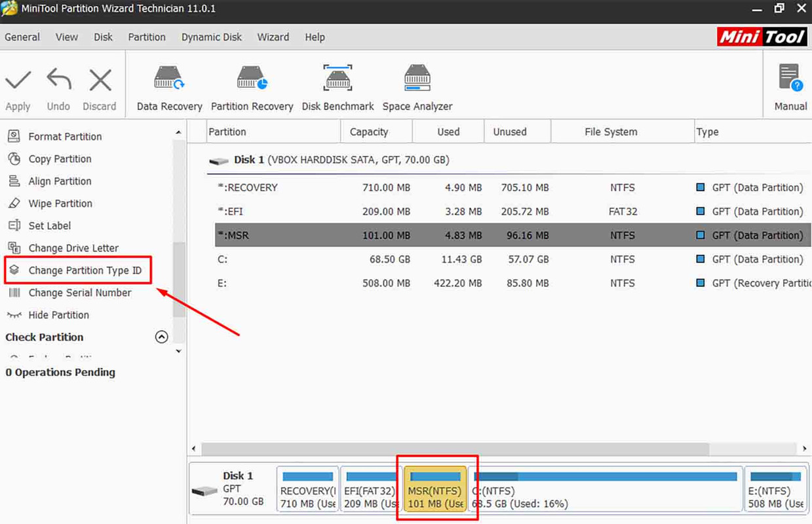Click the horizontal scrollbar right arrow
Screen dimensions: 812x524
[805, 449]
